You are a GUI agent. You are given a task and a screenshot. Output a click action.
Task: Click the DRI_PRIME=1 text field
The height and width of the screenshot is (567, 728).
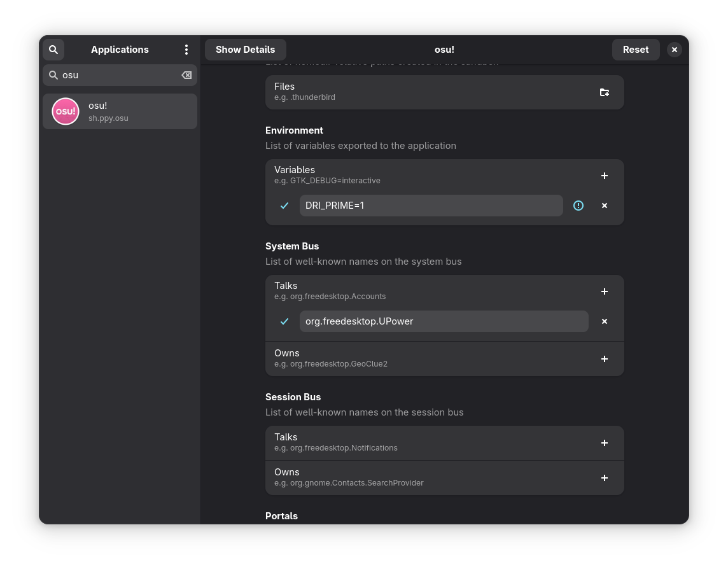(431, 206)
